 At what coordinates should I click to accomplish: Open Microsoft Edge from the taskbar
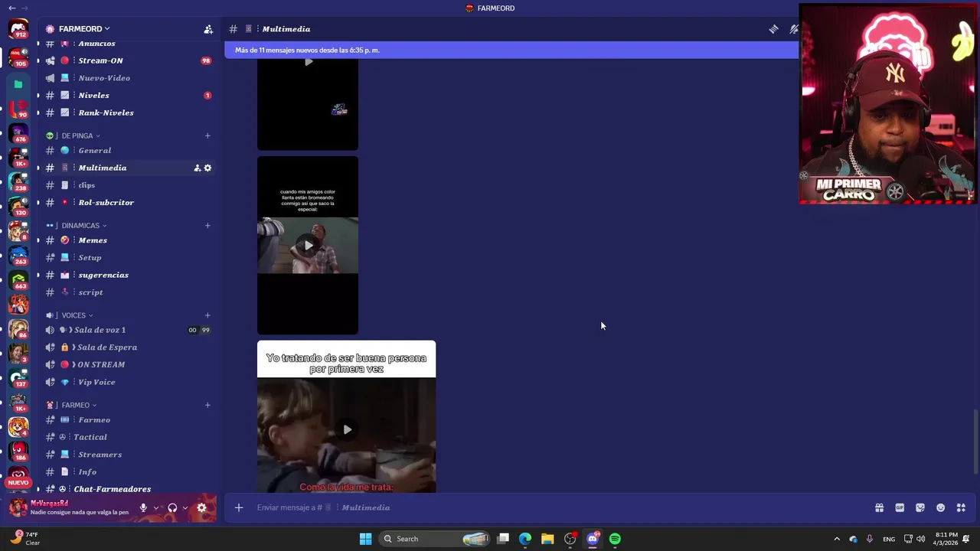(x=525, y=539)
